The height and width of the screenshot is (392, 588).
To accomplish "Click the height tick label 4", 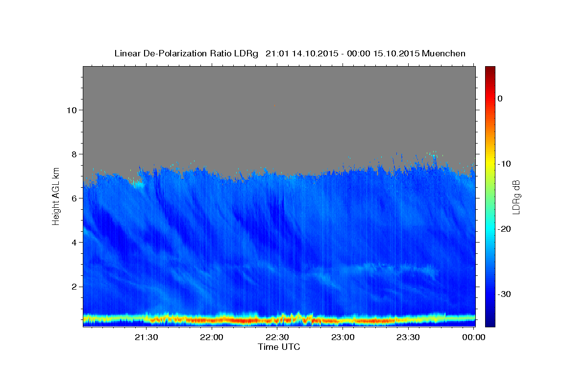I will [74, 242].
